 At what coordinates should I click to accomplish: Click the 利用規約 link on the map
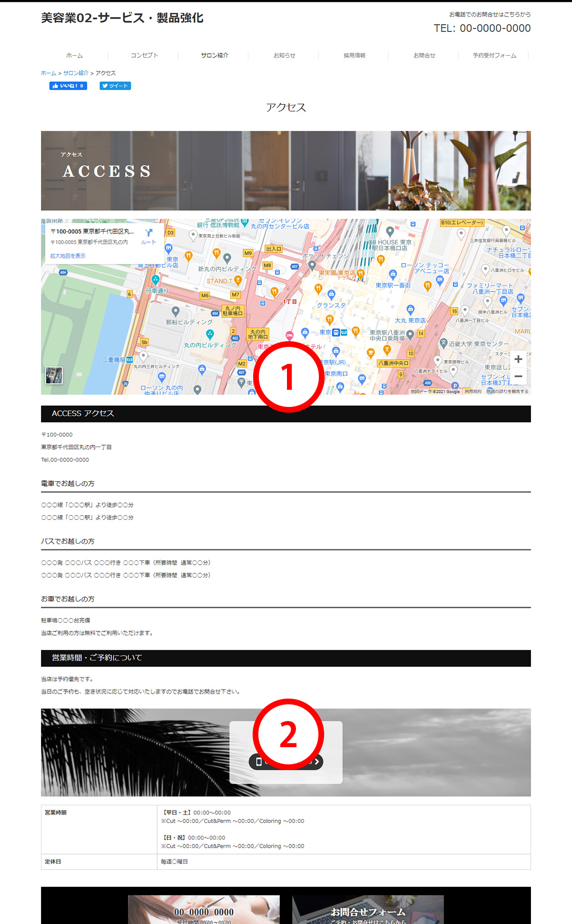tap(473, 391)
